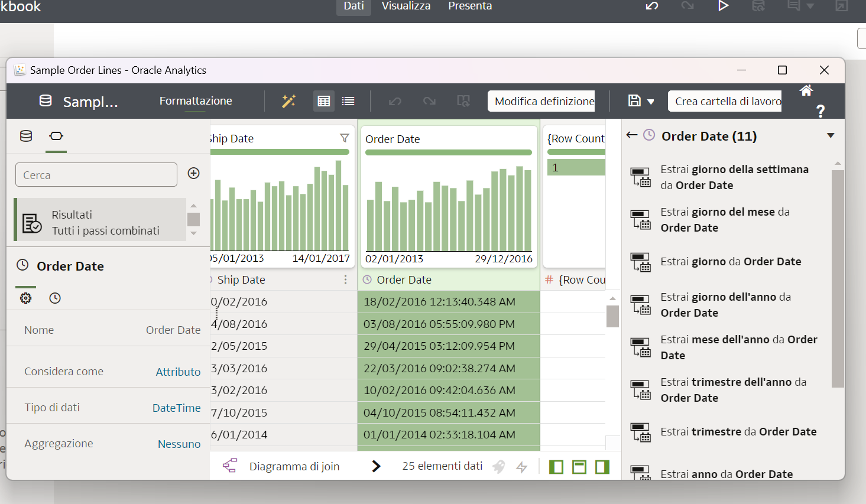Apply Estrai giorno del mese recommendation
The width and height of the screenshot is (866, 504).
coord(727,220)
